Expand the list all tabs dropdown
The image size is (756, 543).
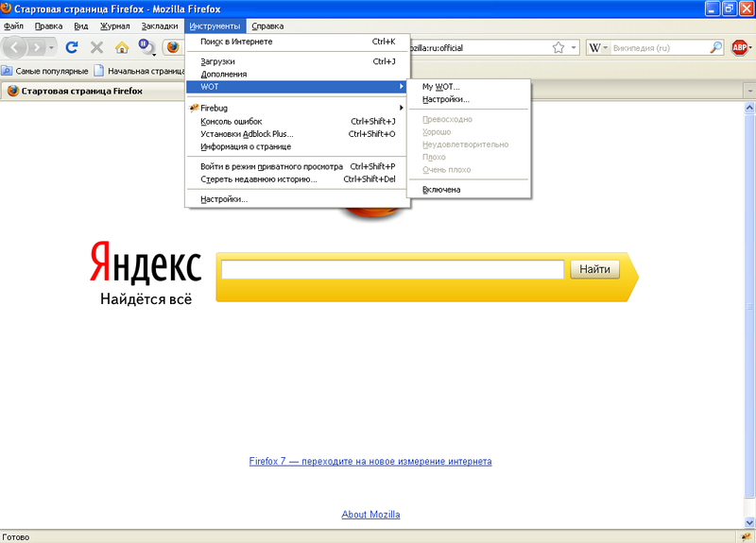coord(747,91)
